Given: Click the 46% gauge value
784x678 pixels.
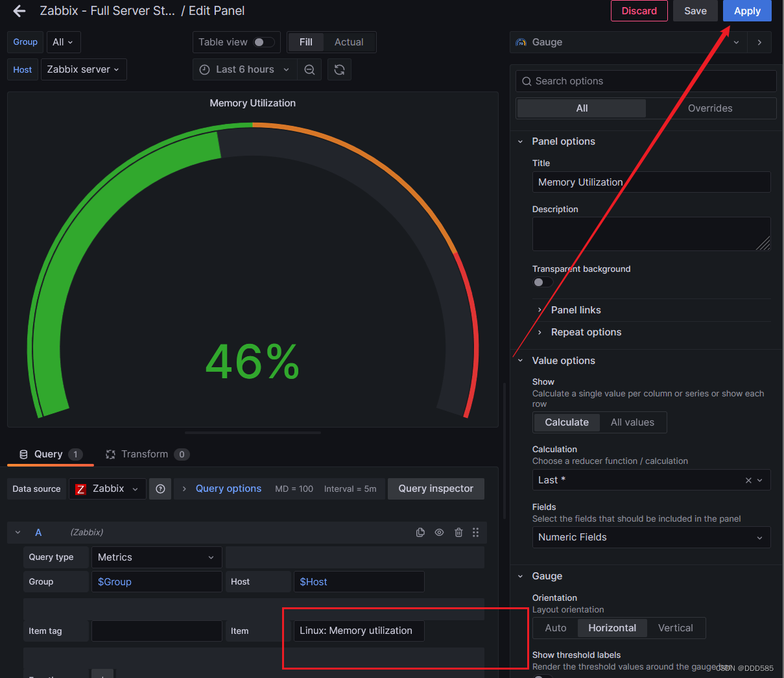Looking at the screenshot, I should 252,362.
